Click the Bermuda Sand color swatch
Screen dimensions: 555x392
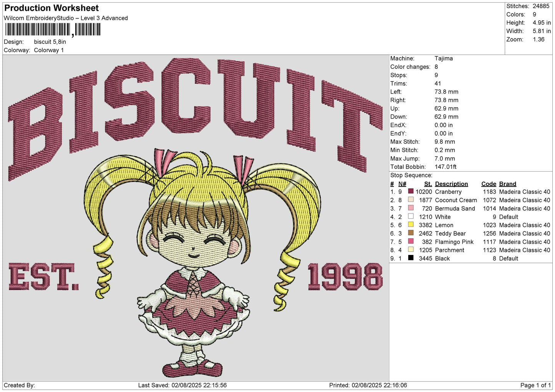pyautogui.click(x=411, y=208)
